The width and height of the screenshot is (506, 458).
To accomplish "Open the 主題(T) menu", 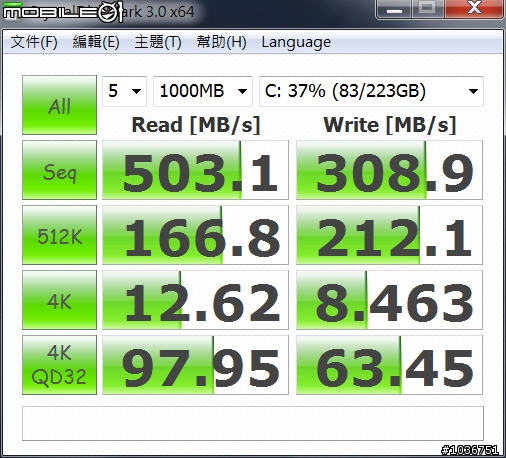I will [158, 42].
